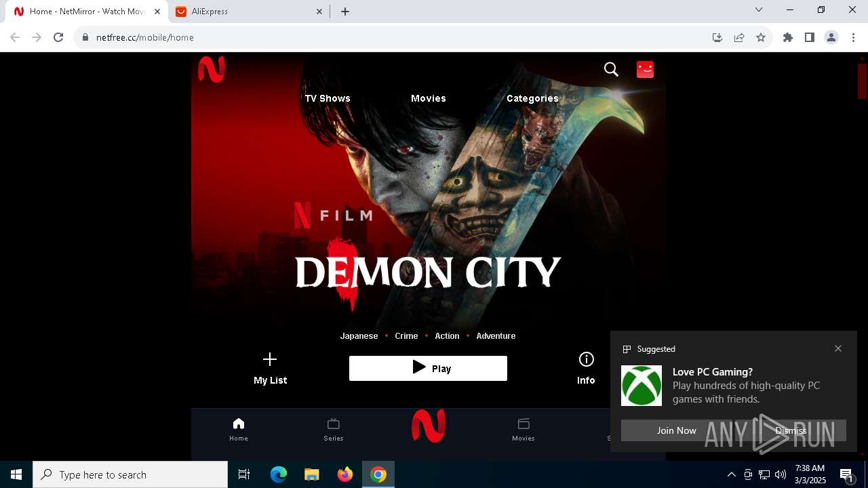Click "Love PC Gaming?" notification heading

tap(713, 372)
